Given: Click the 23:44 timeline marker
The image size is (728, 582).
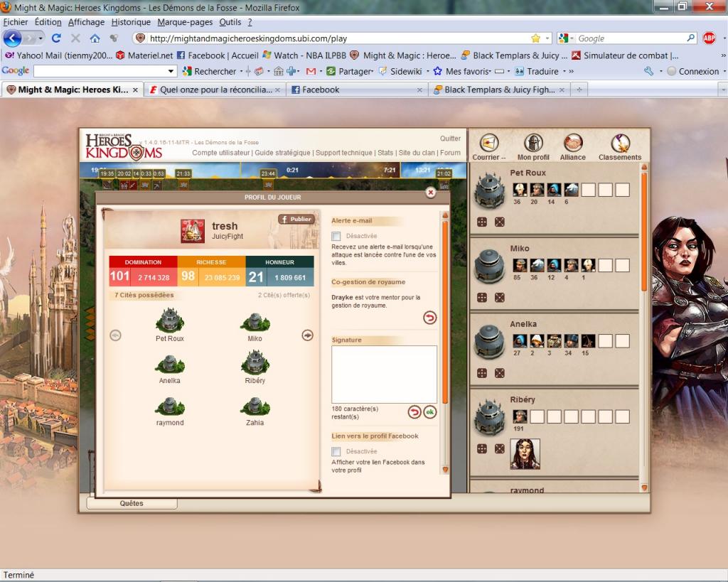Looking at the screenshot, I should [x=268, y=173].
